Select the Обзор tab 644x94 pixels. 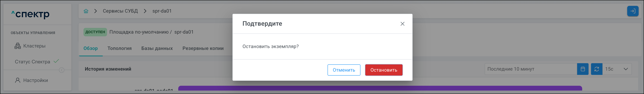tap(90, 48)
